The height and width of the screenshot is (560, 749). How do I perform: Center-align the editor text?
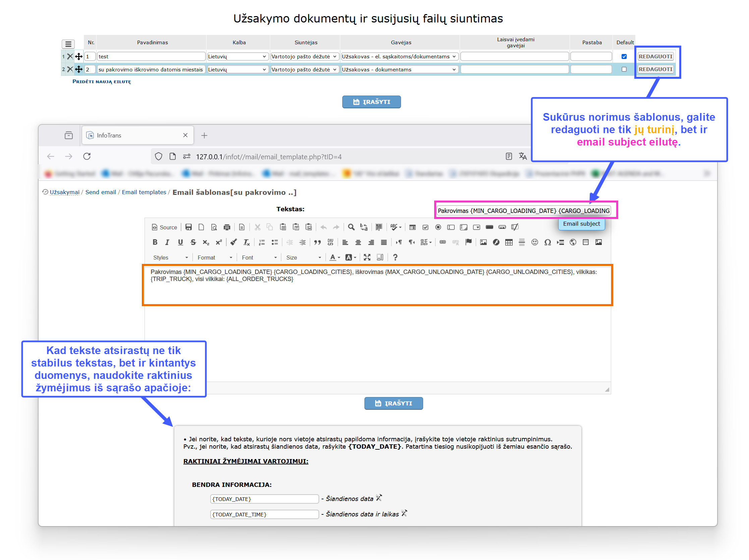pyautogui.click(x=358, y=242)
